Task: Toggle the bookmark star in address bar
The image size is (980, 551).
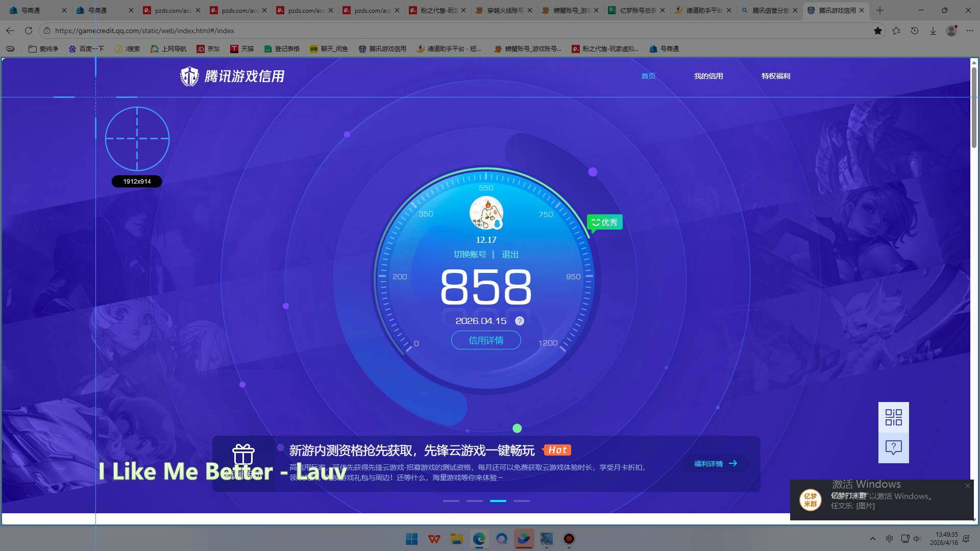Action: tap(878, 31)
